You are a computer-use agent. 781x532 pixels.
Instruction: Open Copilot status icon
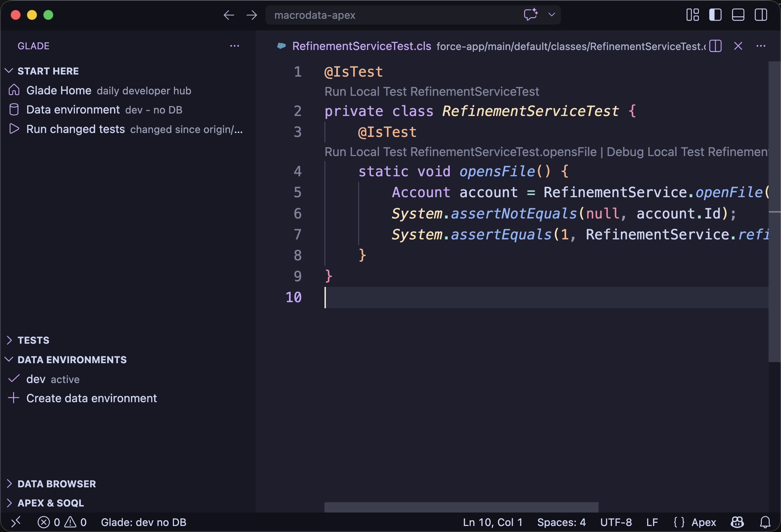[737, 522]
